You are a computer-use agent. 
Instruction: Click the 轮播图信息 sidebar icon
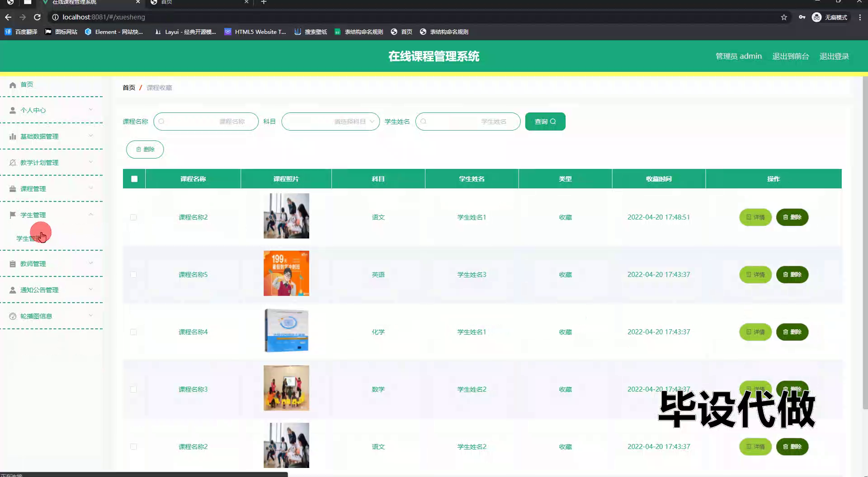(x=13, y=316)
